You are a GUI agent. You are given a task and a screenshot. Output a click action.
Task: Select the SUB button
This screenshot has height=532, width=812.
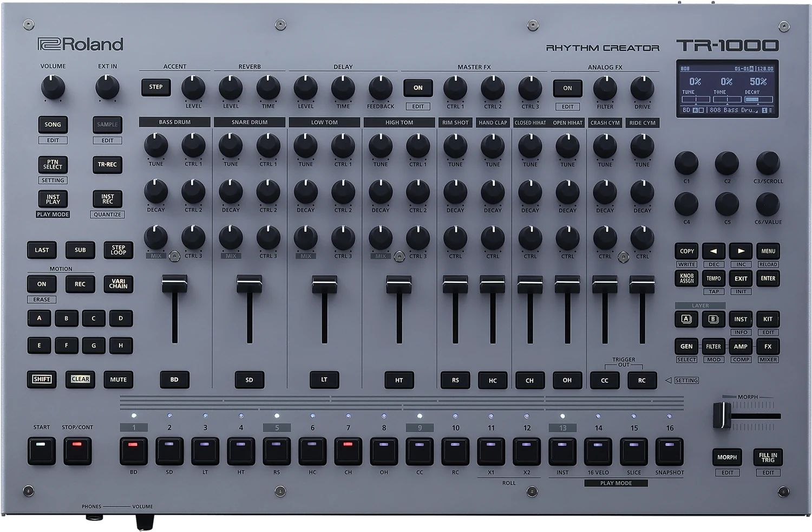[x=80, y=250]
